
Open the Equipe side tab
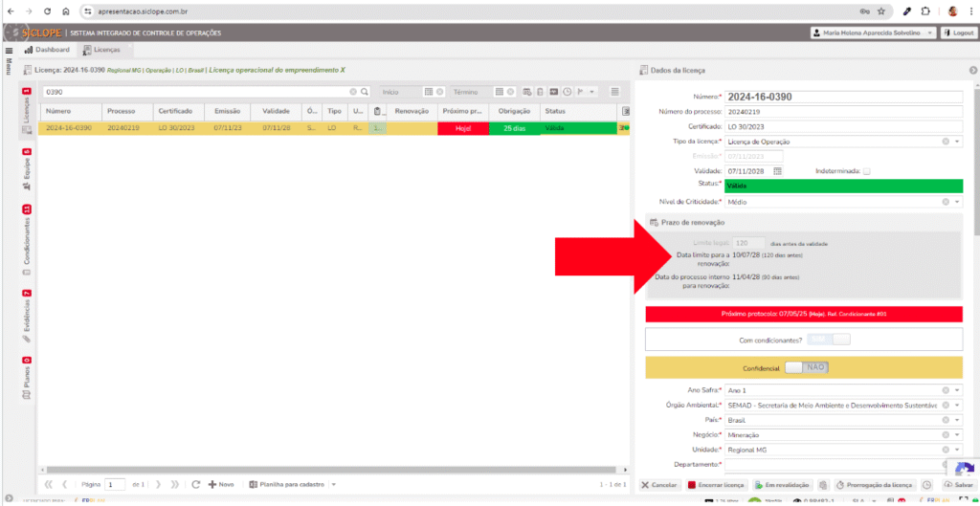click(26, 169)
